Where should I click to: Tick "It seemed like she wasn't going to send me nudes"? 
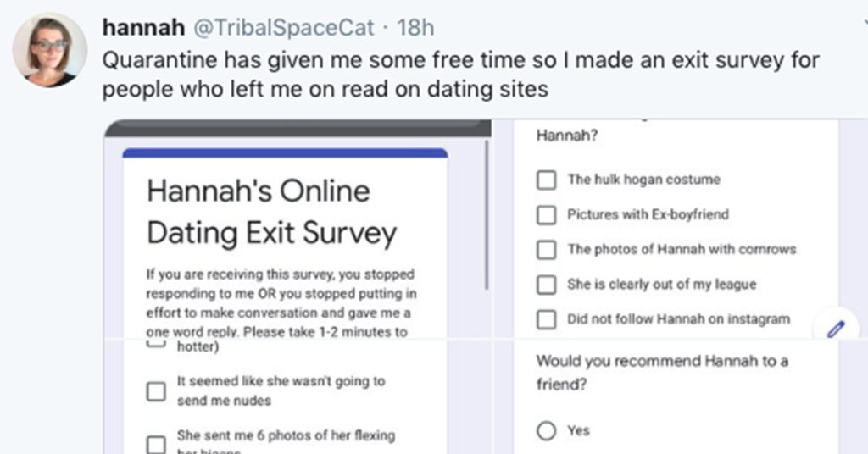(x=156, y=391)
